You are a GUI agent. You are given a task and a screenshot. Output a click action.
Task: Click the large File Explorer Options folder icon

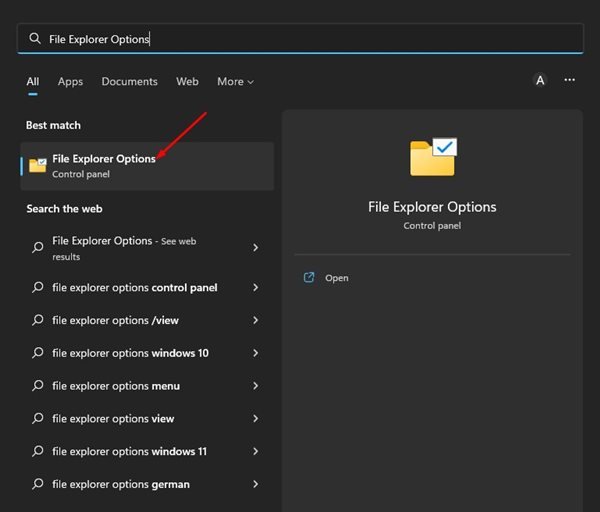(x=433, y=157)
